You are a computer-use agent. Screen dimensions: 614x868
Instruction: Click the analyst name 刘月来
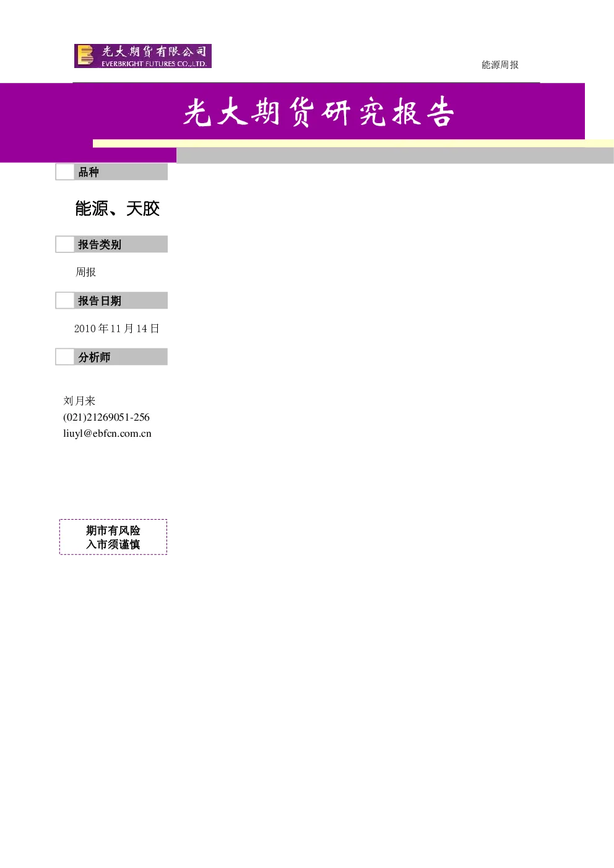coord(79,401)
